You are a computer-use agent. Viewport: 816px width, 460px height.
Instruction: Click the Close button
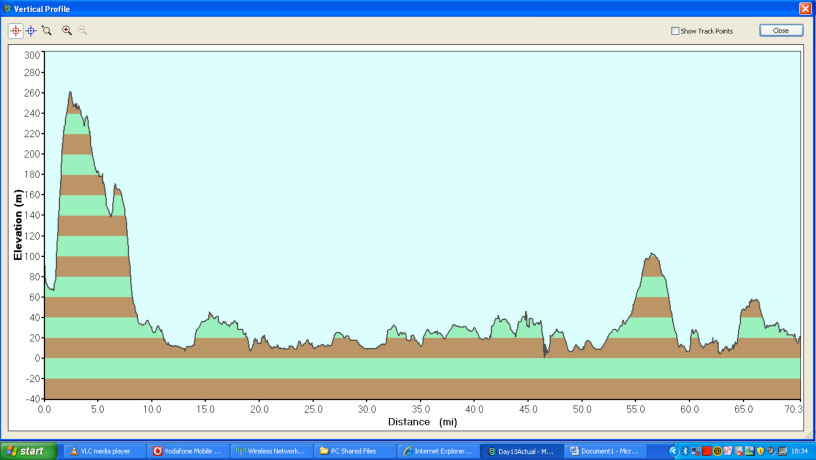[781, 31]
